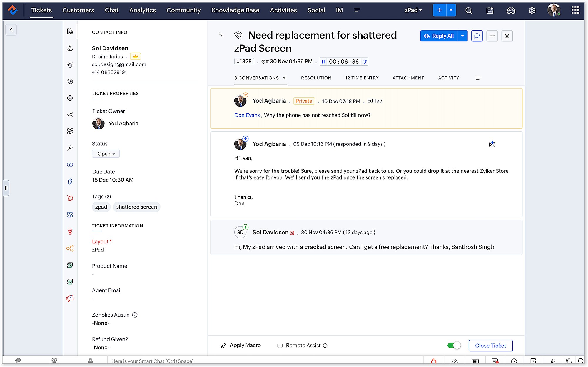Click the search magnifier icon in top bar
The width and height of the screenshot is (588, 367).
[469, 11]
